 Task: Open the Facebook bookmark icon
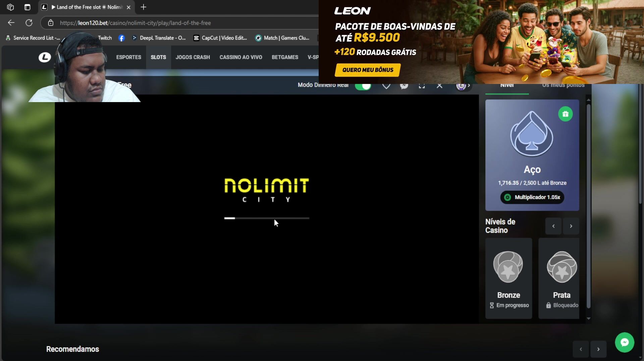click(121, 38)
